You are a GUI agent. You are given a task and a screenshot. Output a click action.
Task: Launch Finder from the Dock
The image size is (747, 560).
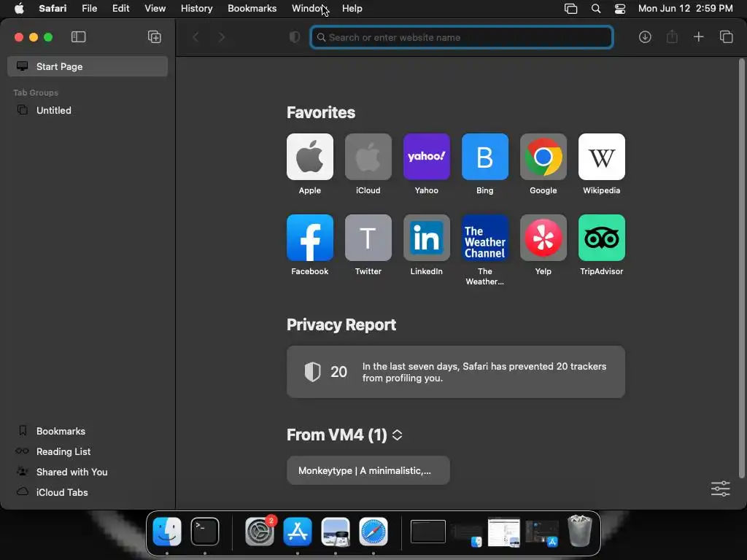(x=167, y=532)
